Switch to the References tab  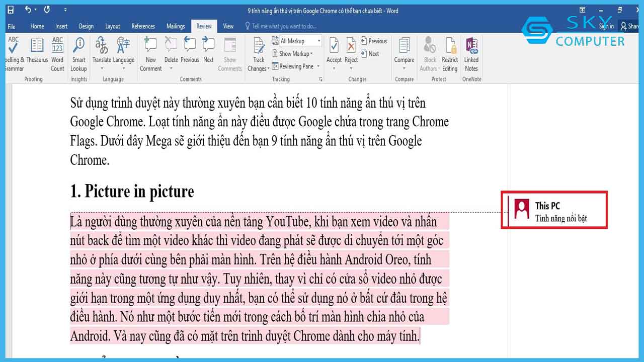click(x=143, y=26)
